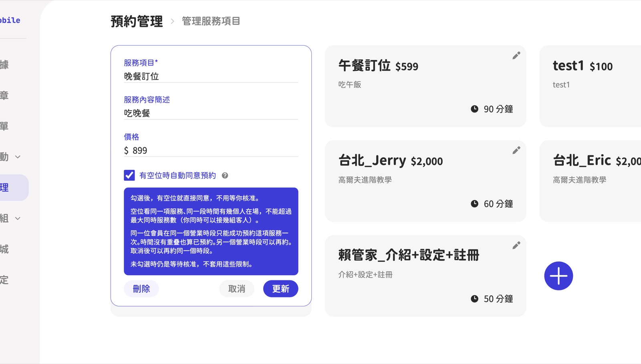
Task: Edit the 午餐訂位 service card with its pencil
Action: click(516, 56)
